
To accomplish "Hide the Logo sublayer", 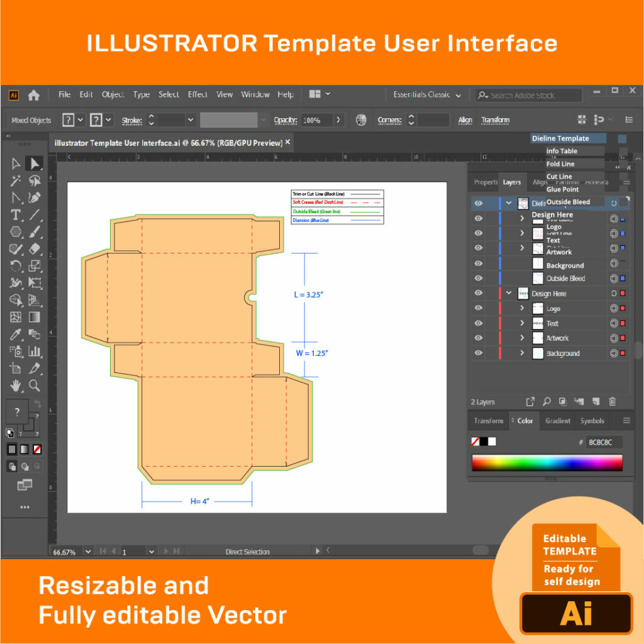I will 478,308.
